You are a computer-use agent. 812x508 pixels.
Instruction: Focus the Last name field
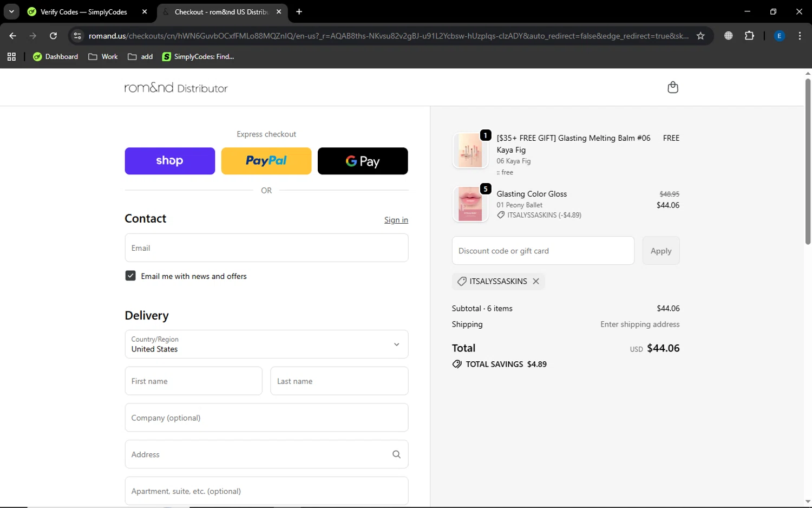tap(339, 381)
